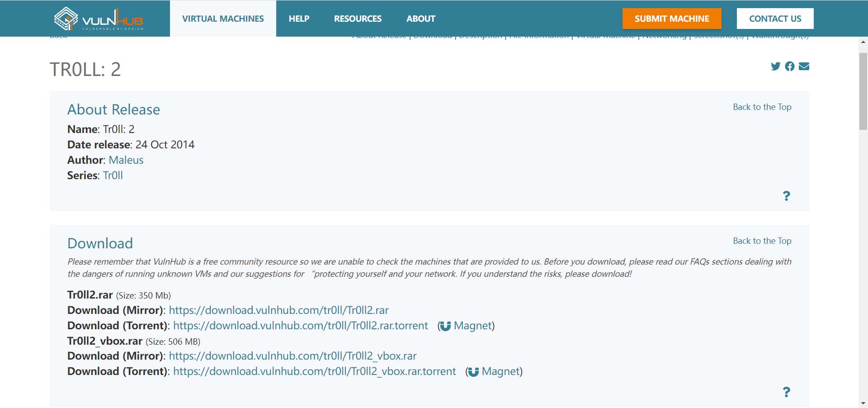Image resolution: width=868 pixels, height=408 pixels.
Task: Click the scrollbar down arrow
Action: pyautogui.click(x=863, y=403)
